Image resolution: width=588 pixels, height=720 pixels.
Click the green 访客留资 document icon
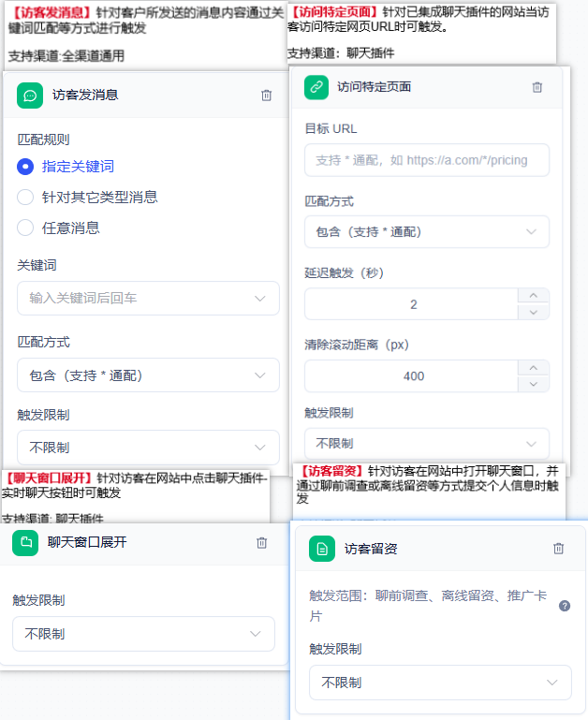(322, 549)
